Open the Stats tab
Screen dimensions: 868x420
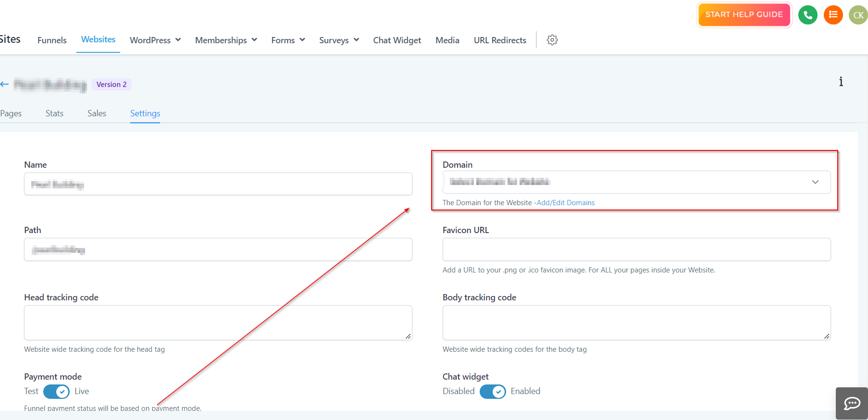tap(54, 113)
